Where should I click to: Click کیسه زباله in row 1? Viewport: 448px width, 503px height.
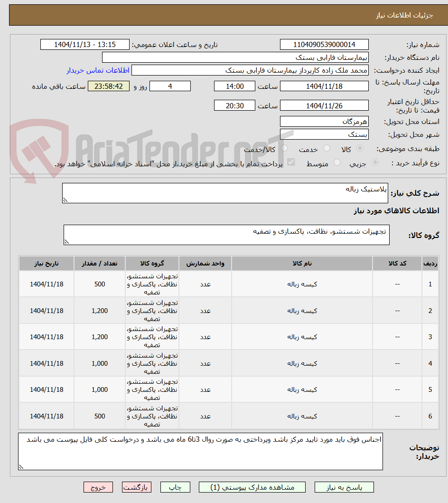tap(302, 284)
